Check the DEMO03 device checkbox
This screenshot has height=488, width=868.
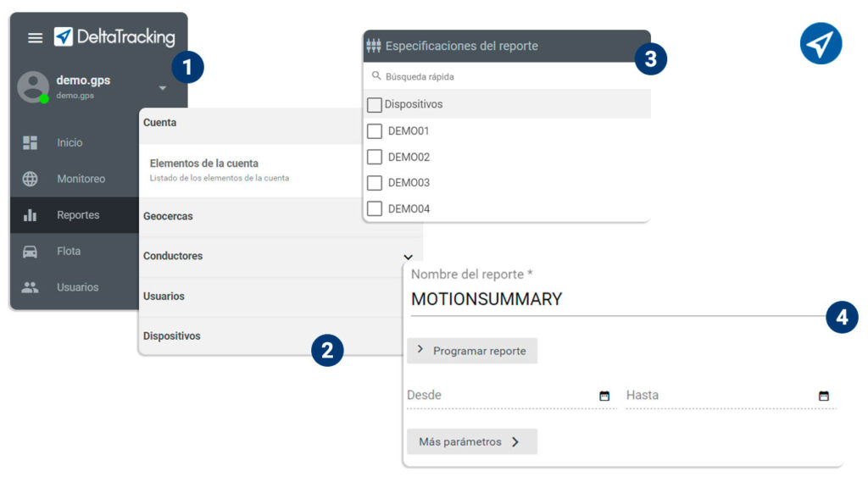click(375, 183)
